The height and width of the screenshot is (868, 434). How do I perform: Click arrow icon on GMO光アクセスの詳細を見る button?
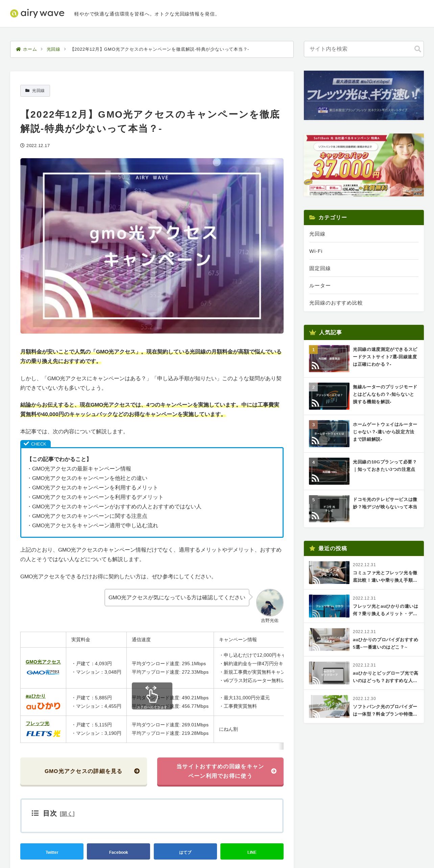click(x=137, y=771)
